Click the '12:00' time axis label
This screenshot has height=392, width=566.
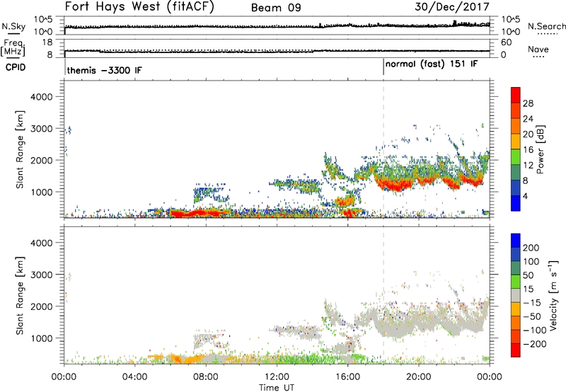[x=277, y=377]
